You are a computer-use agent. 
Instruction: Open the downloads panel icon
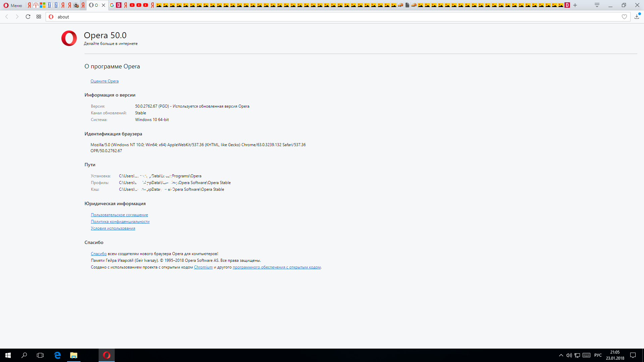click(x=637, y=17)
